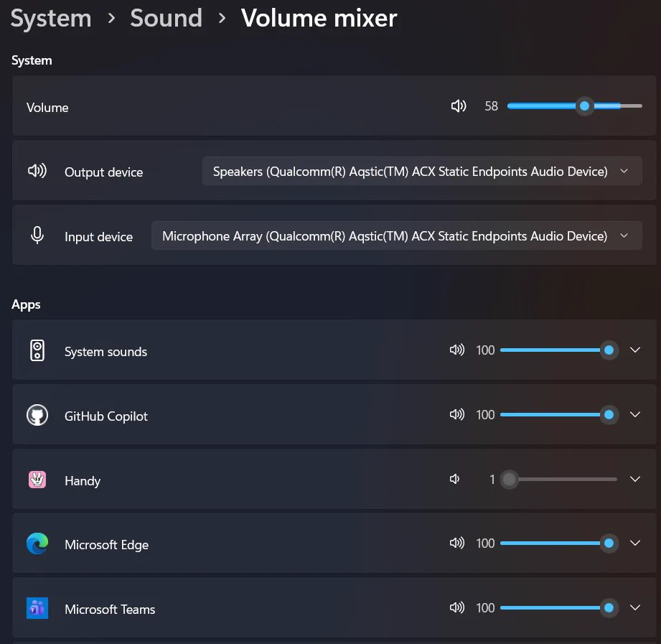Expand the GitHub Copilot row chevron

(635, 414)
